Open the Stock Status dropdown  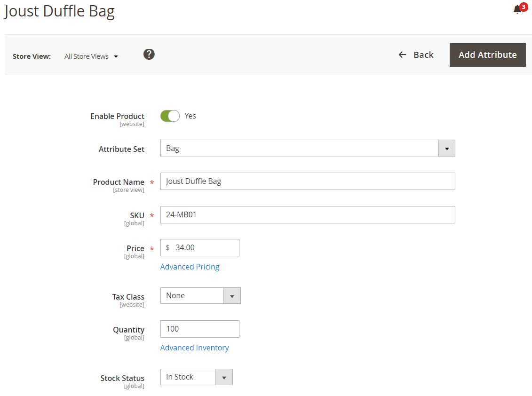pyautogui.click(x=197, y=377)
